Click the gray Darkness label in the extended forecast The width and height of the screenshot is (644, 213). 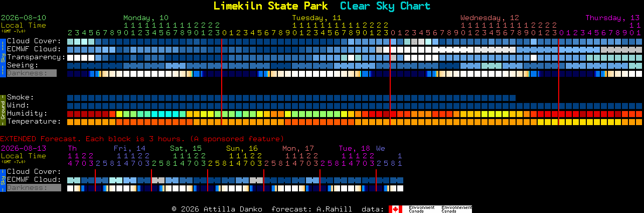(x=34, y=188)
